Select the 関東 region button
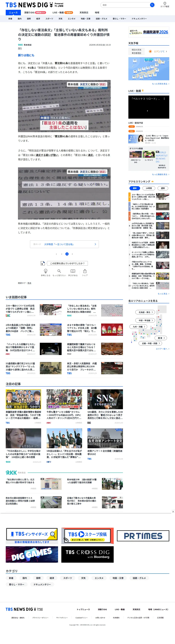The image size is (175, 644). 161,338
